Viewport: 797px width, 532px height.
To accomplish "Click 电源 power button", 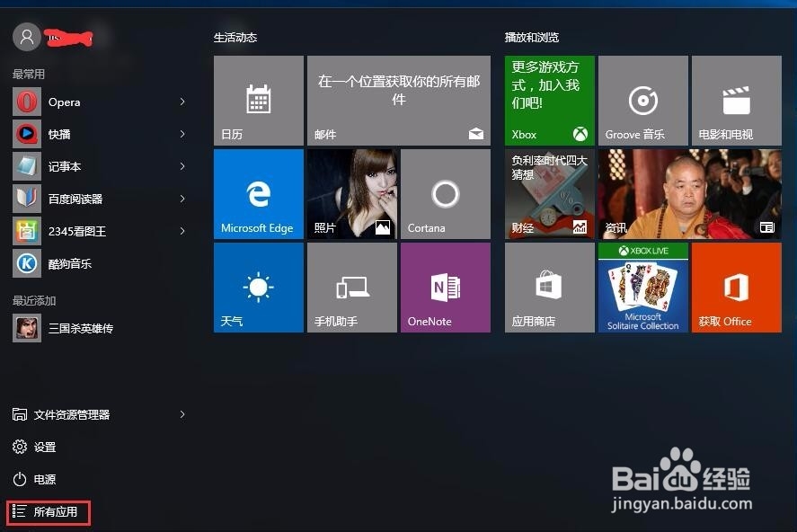I will point(34,479).
